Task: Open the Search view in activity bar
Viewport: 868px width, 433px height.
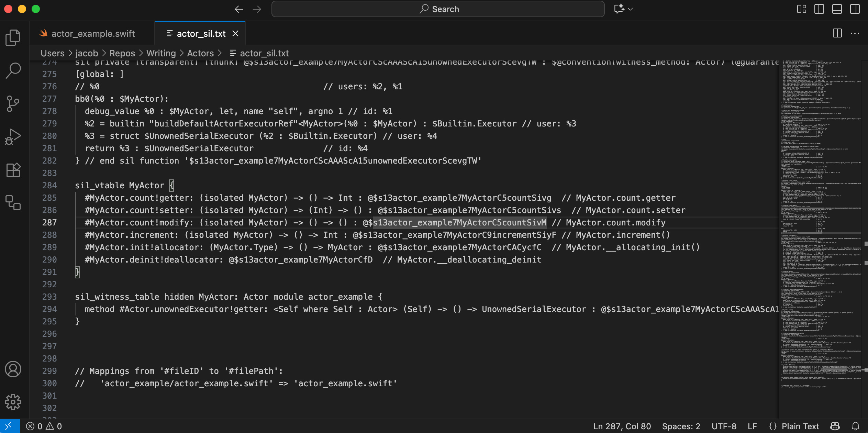Action: 13,70
